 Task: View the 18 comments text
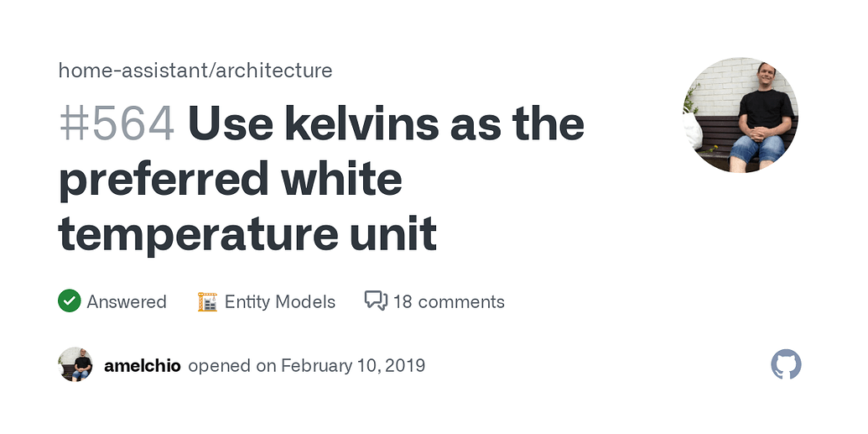pos(449,302)
